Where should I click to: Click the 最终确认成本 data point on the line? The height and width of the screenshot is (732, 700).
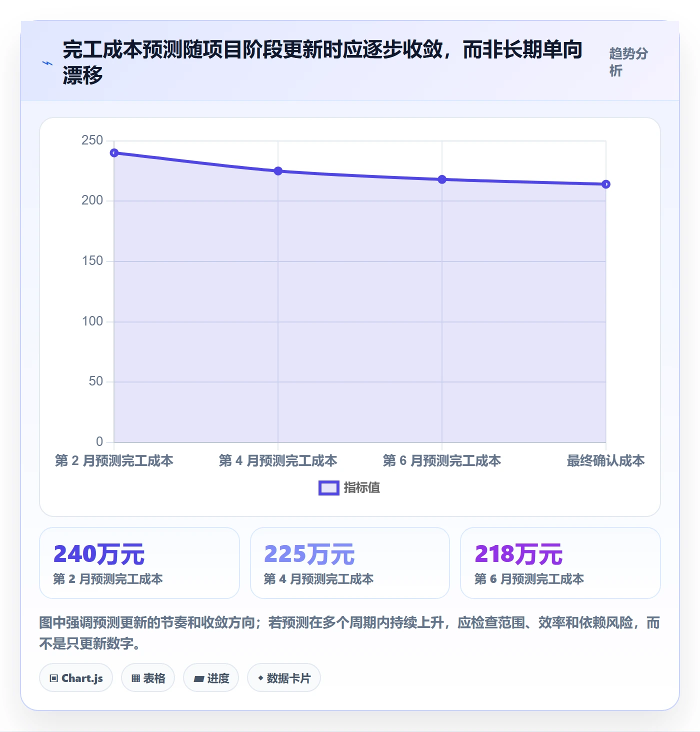point(606,184)
